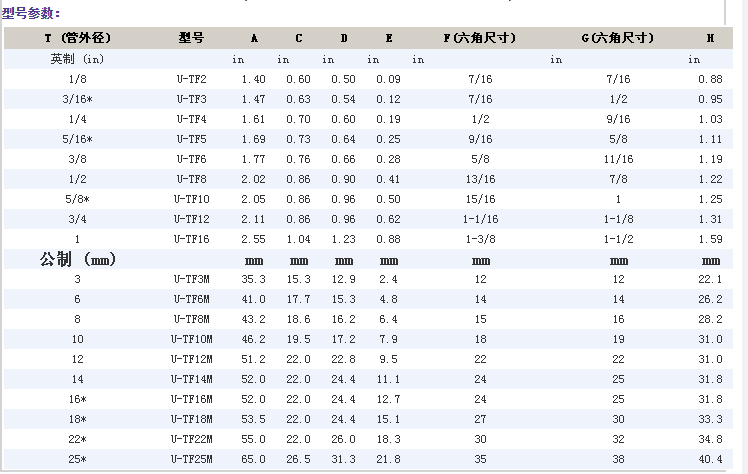Screen dimensions: 748x474
Task: Select model cell U-TF5
Action: pyautogui.click(x=191, y=139)
